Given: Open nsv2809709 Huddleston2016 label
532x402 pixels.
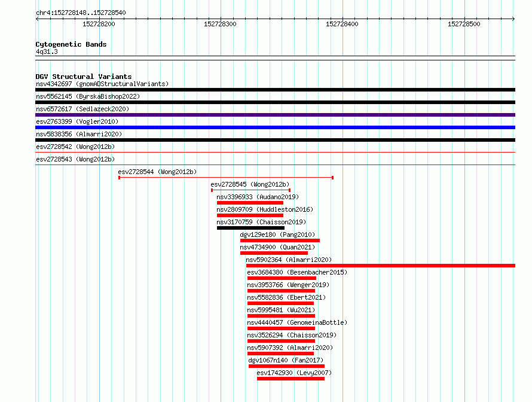Looking at the screenshot, I should 265,209.
